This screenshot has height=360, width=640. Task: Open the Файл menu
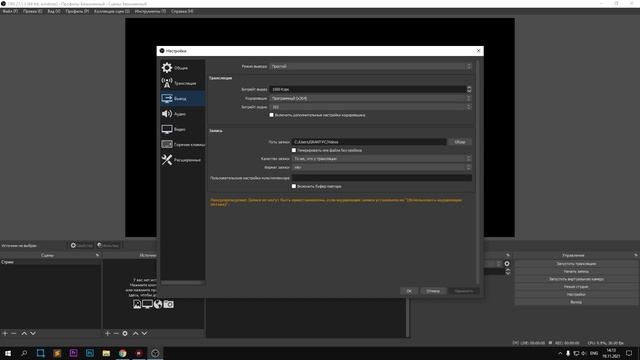(10, 11)
